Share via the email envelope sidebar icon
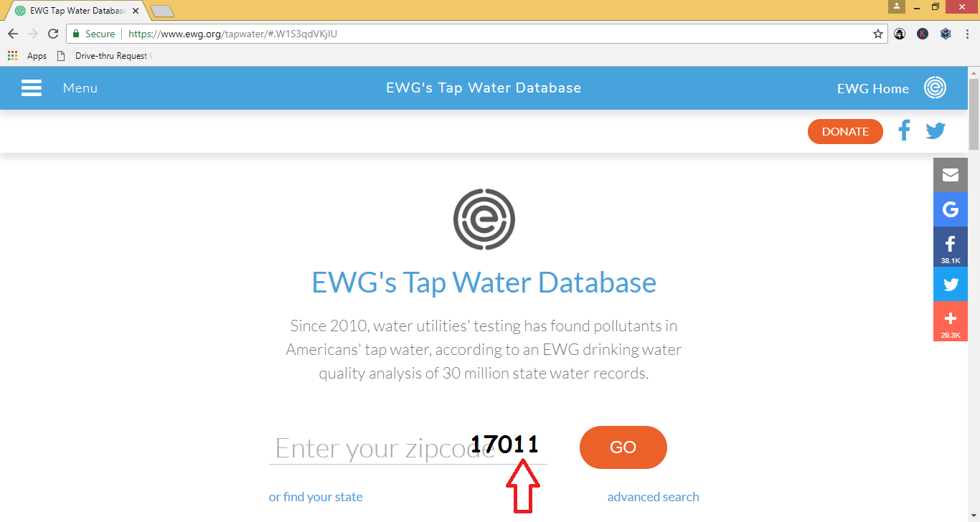 click(x=951, y=175)
